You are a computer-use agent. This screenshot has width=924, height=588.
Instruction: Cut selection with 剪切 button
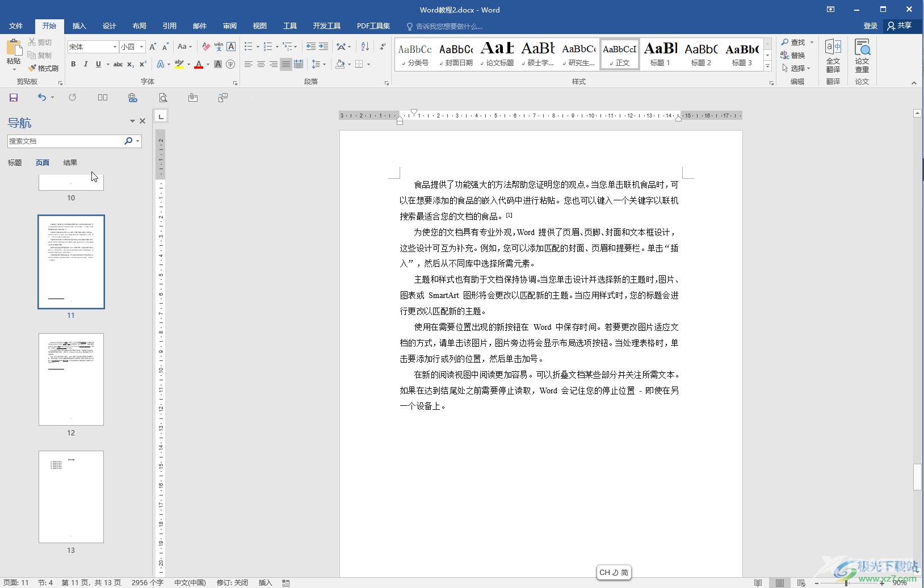tap(40, 42)
